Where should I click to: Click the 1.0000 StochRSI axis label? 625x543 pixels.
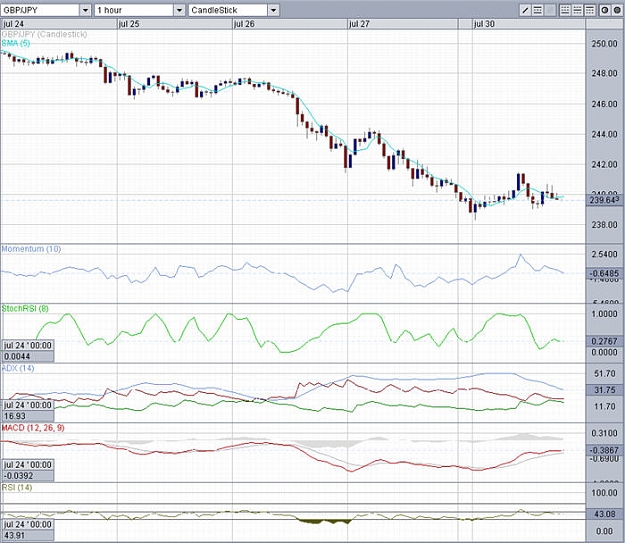pos(604,314)
